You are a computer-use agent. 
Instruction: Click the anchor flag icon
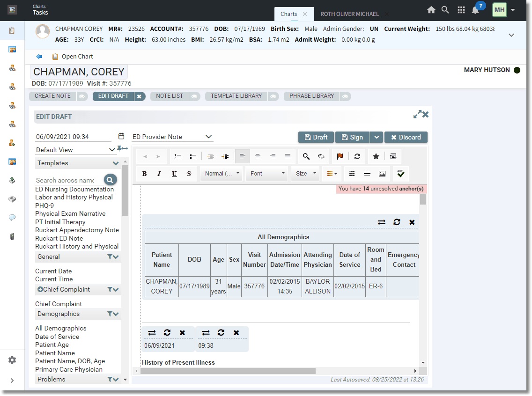click(340, 156)
